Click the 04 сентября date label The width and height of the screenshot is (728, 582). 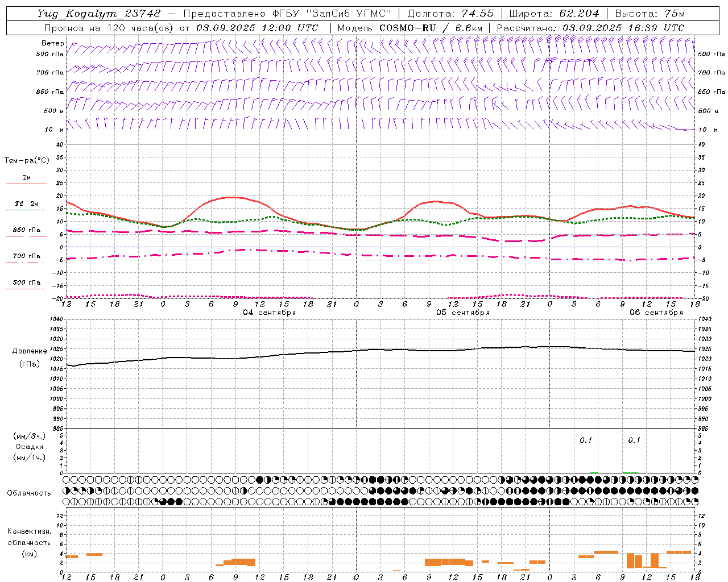pos(270,313)
